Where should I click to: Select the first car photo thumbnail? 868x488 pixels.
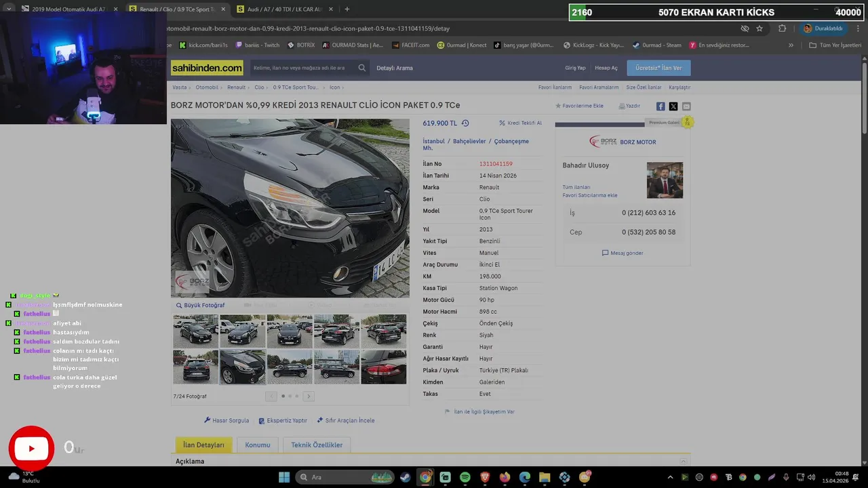point(195,331)
